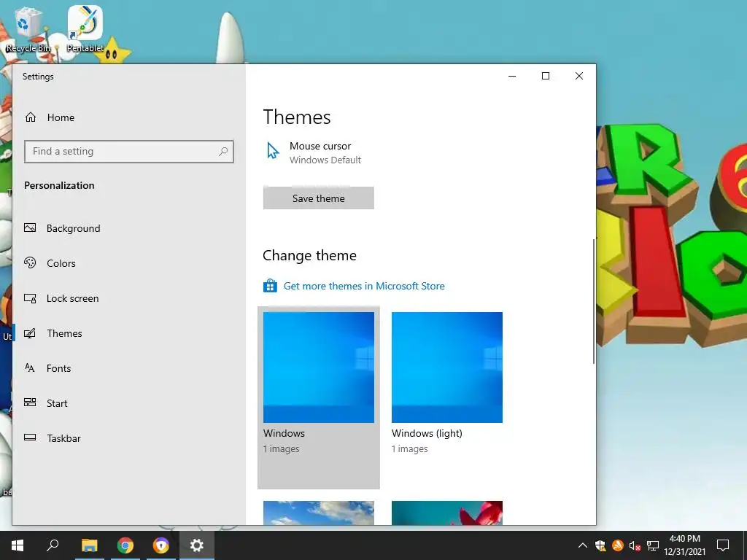Click the Microsoft Store bag icon
This screenshot has height=560, width=747.
270,286
